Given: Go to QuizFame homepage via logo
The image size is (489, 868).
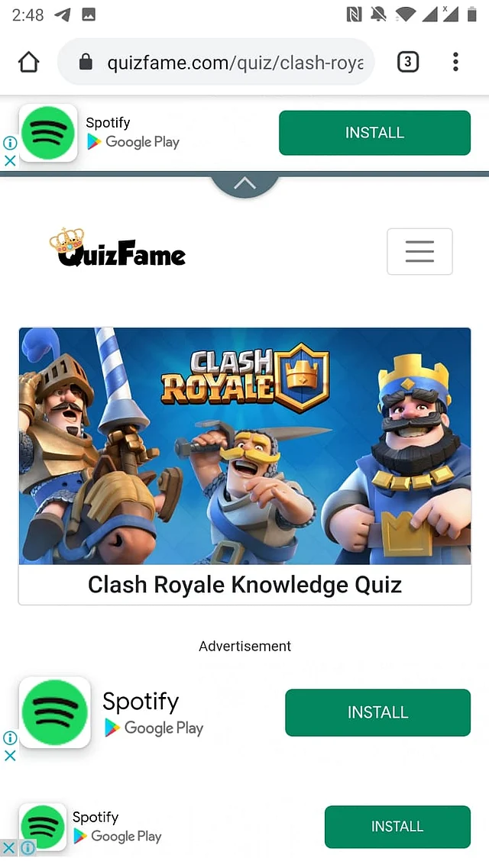Looking at the screenshot, I should click(x=118, y=247).
